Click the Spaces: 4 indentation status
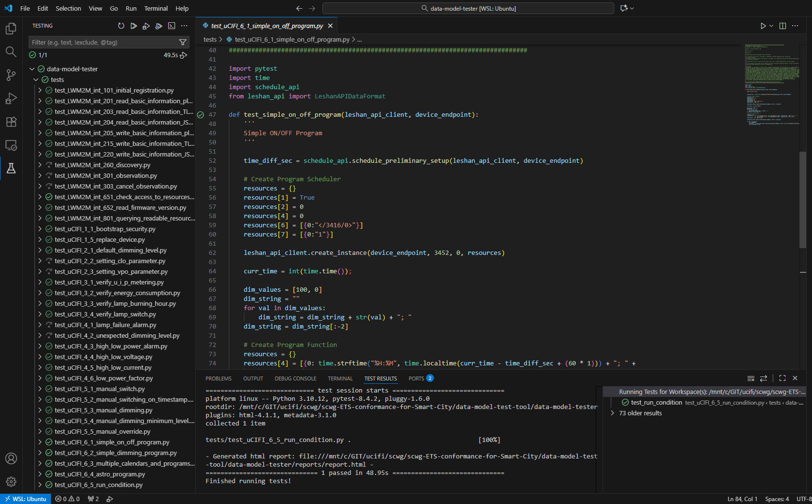The image size is (812, 504). coord(777,499)
